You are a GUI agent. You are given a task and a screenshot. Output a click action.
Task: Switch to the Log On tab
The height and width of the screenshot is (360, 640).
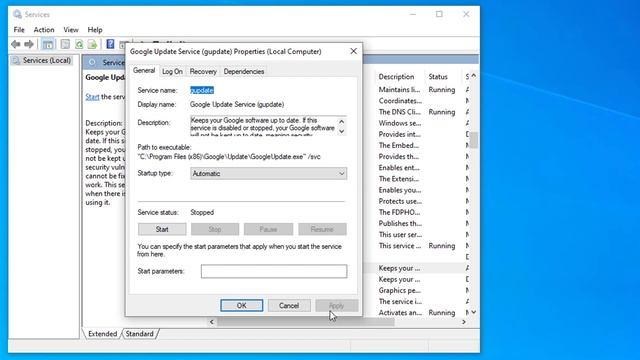pos(172,71)
